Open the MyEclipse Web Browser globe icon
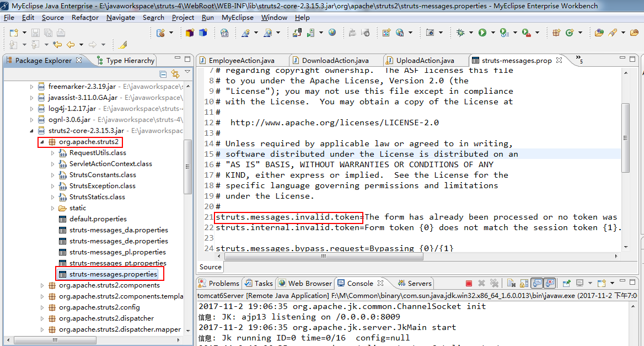 [x=332, y=33]
